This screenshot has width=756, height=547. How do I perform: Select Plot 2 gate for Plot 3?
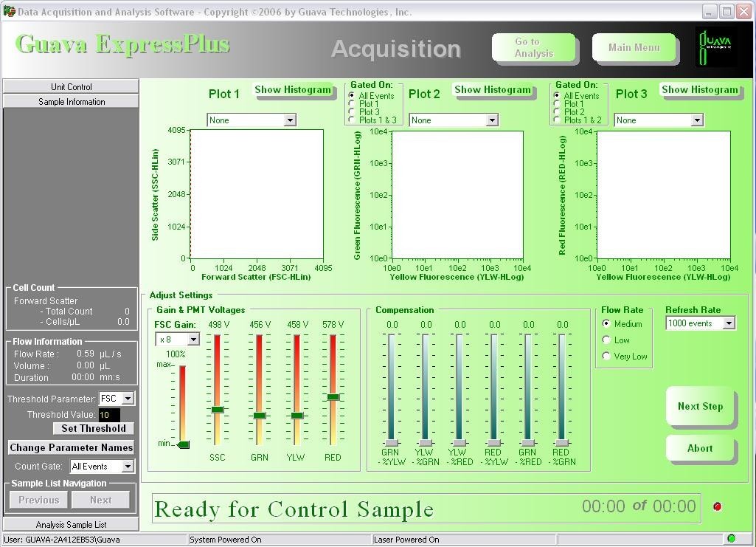[556, 112]
